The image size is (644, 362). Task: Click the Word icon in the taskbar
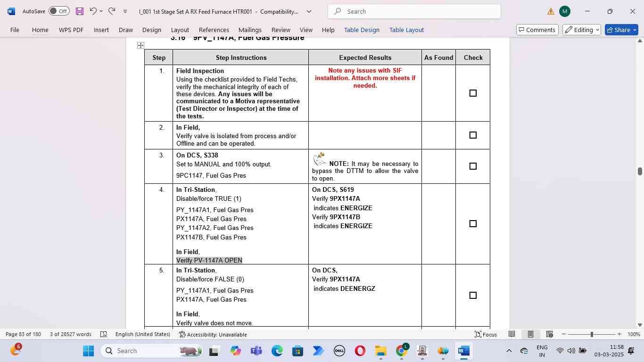coord(463,351)
